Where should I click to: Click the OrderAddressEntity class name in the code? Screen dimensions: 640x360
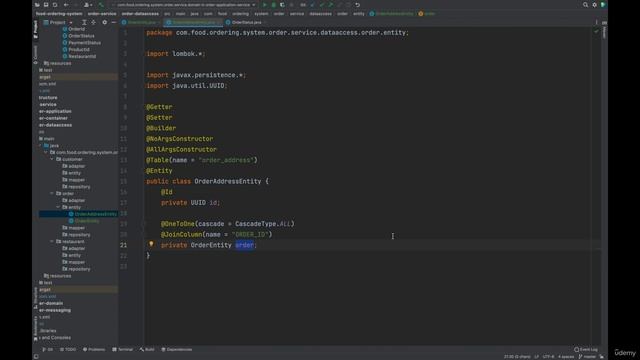pyautogui.click(x=227, y=181)
